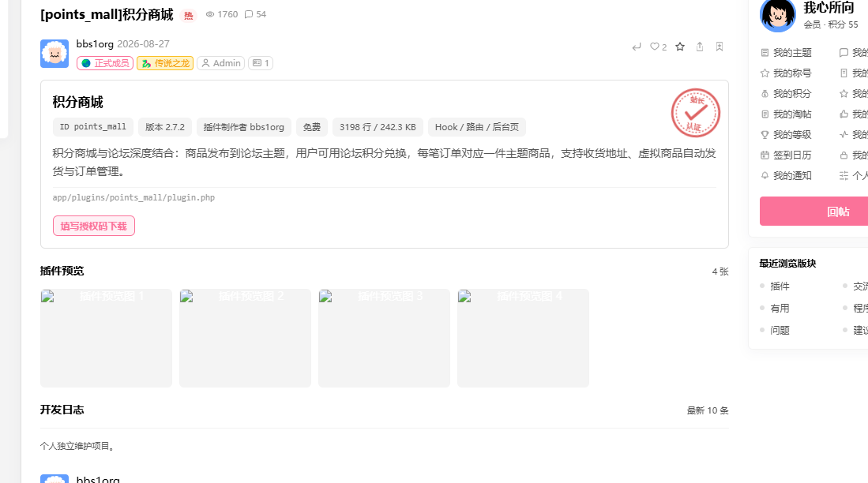Open the bbs1org avatar next to the post
The width and height of the screenshot is (868, 483).
pos(54,54)
